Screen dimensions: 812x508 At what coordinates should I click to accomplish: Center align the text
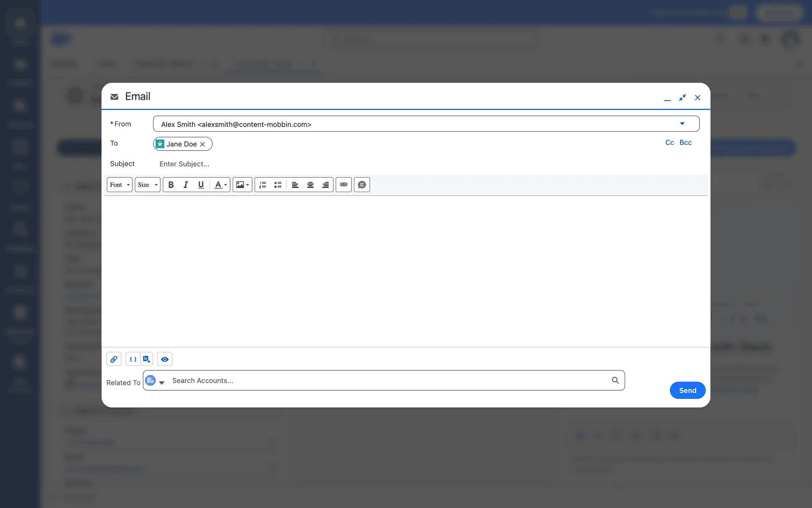point(310,185)
